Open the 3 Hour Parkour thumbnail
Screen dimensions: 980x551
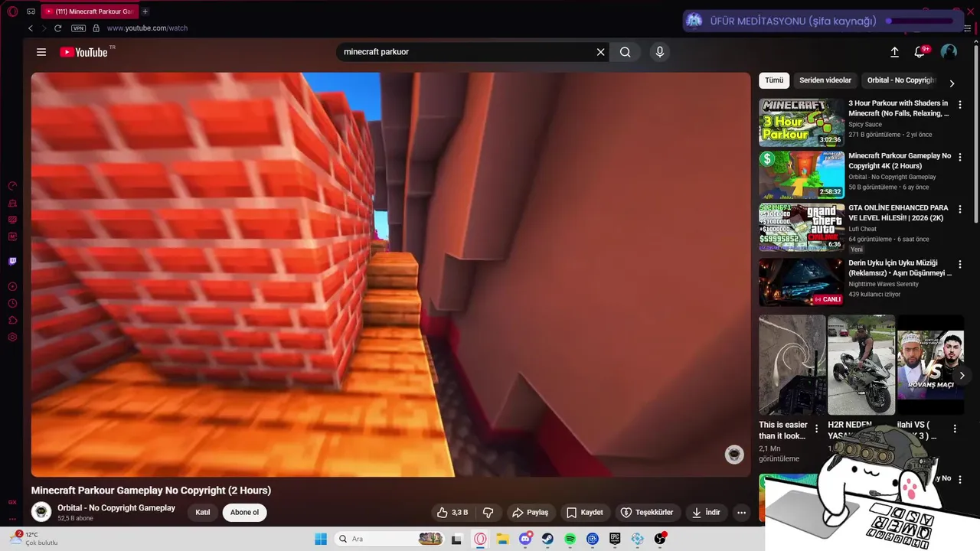point(802,122)
